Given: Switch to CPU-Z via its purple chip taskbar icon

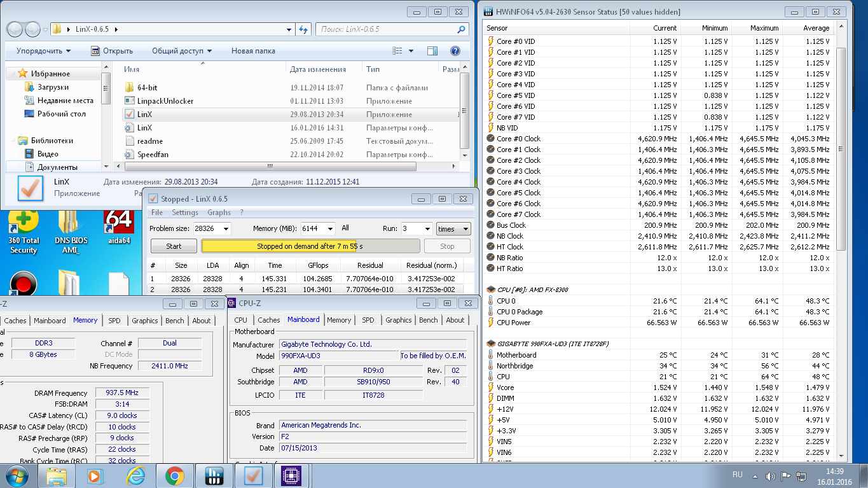Looking at the screenshot, I should 292,476.
